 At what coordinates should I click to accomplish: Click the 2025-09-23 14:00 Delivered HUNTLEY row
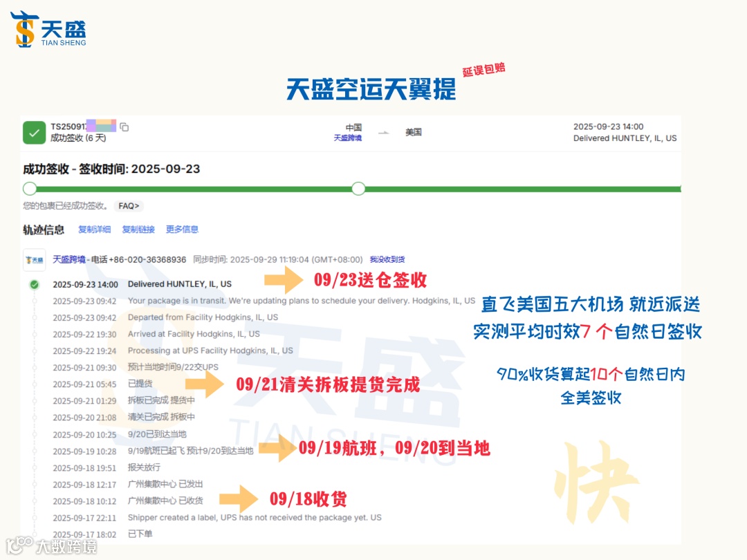[142, 284]
